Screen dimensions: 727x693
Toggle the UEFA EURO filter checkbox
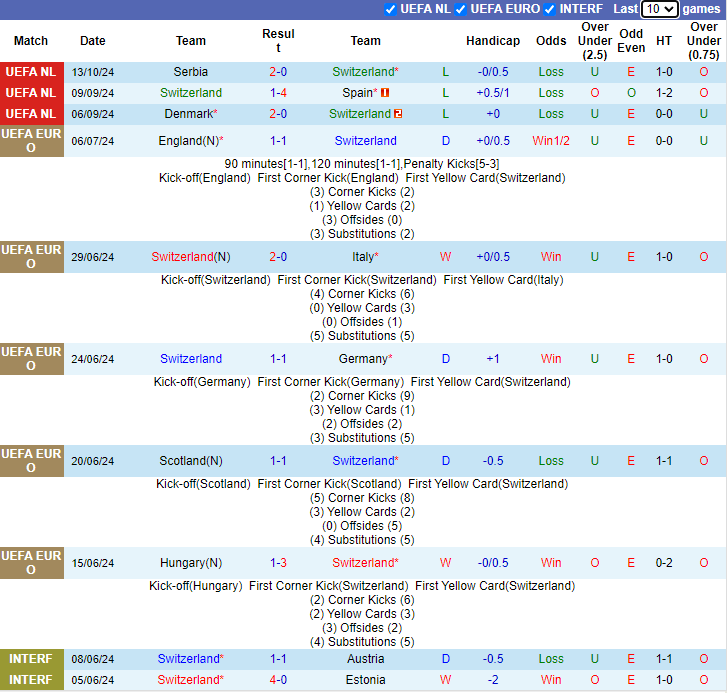click(461, 9)
